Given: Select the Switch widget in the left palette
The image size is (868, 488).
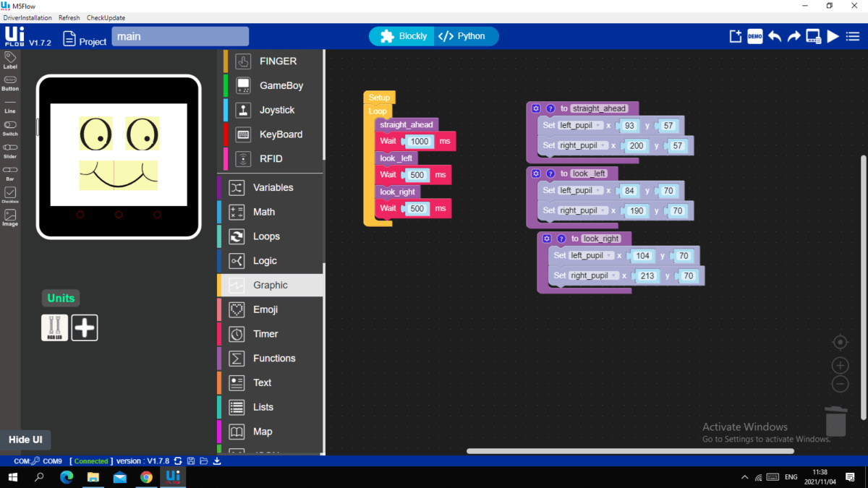Looking at the screenshot, I should pyautogui.click(x=10, y=128).
